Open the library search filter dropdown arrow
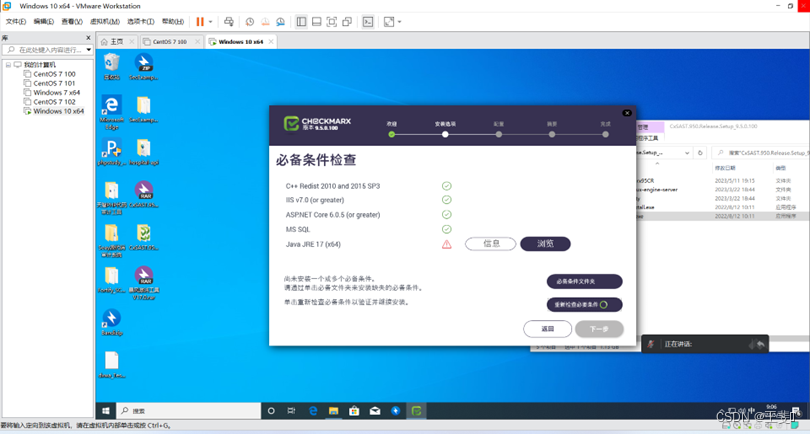 pyautogui.click(x=89, y=50)
